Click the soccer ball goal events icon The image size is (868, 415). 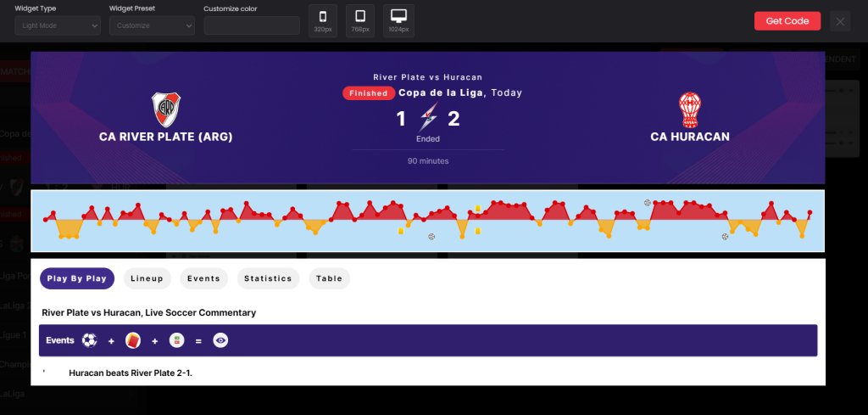tap(90, 340)
